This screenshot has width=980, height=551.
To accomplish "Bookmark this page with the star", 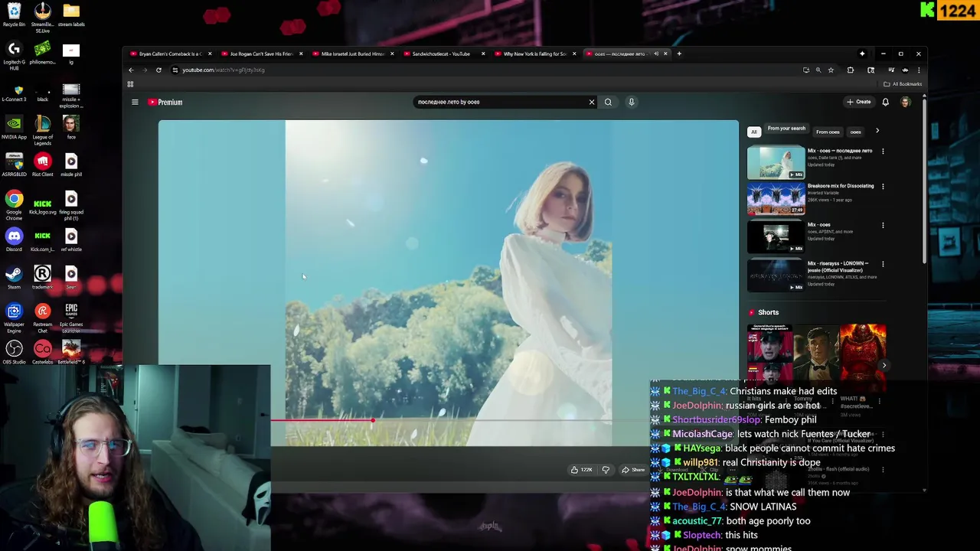I will 831,70.
